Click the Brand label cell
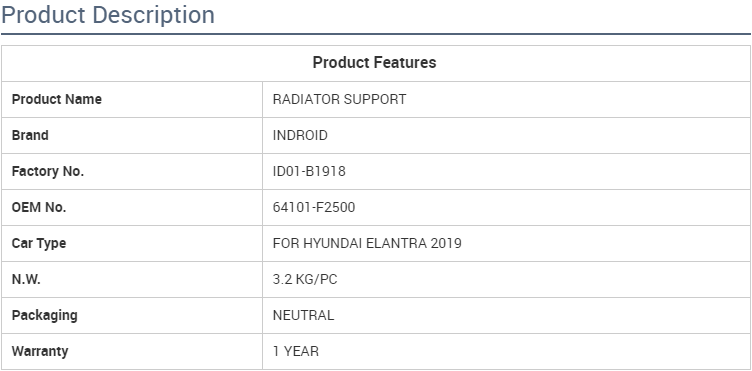 point(132,136)
